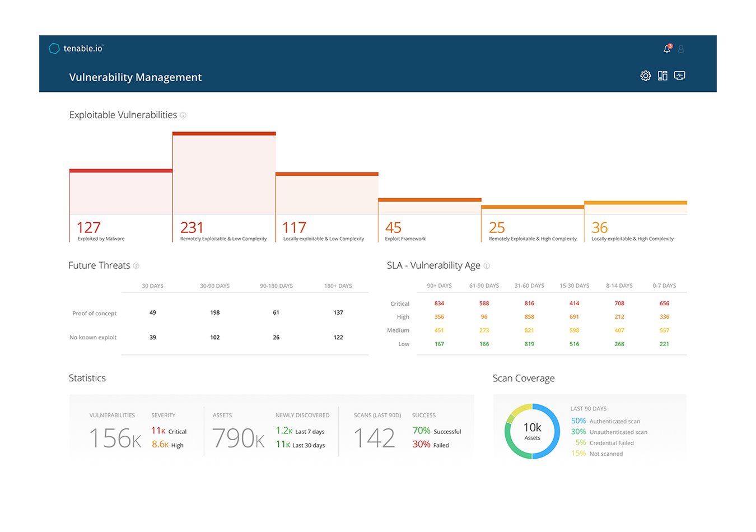
Task: Click the 142 scans statistic
Action: (x=374, y=438)
